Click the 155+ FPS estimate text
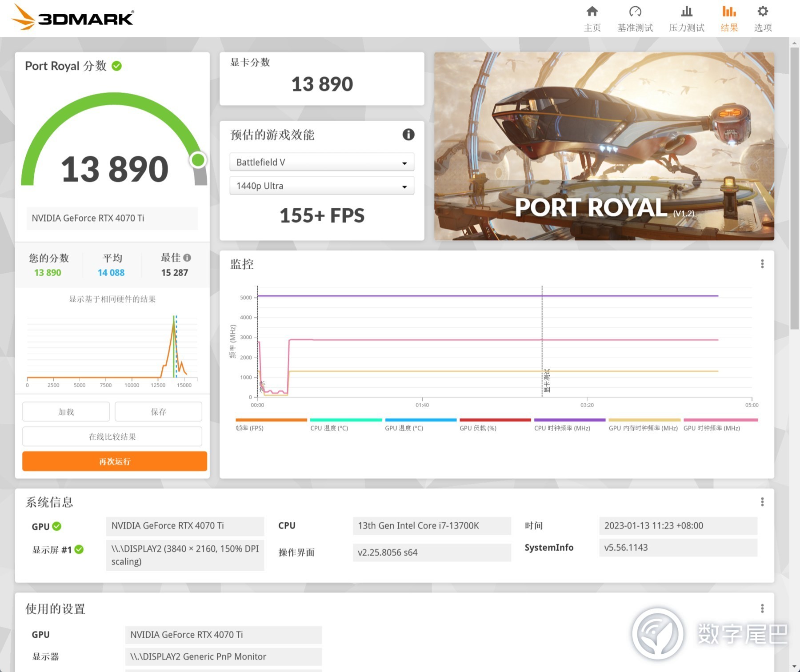800x672 pixels. click(x=322, y=215)
